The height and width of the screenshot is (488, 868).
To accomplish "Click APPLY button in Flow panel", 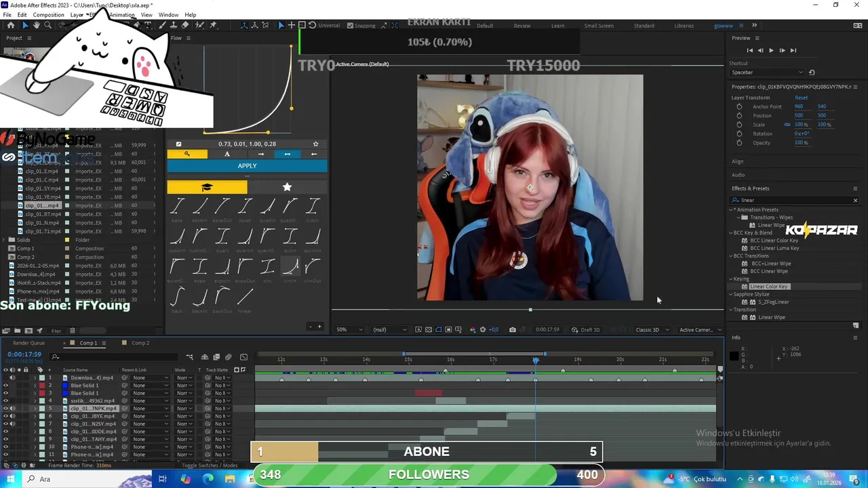I will (247, 166).
